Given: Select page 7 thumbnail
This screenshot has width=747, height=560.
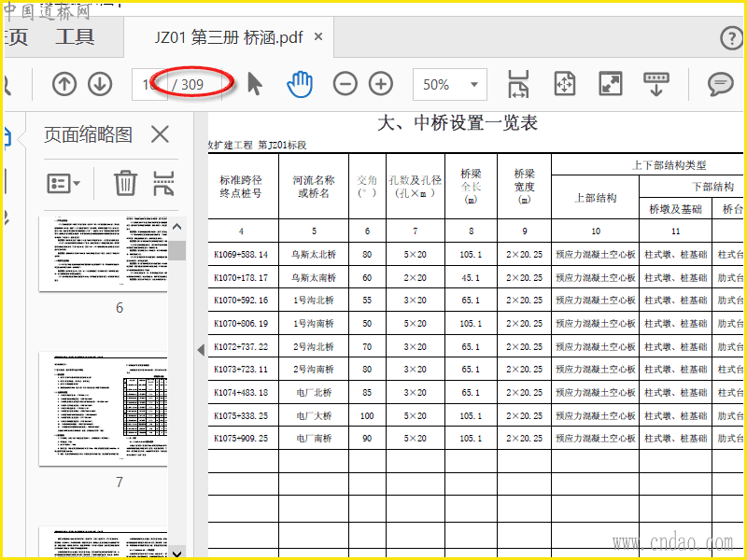Looking at the screenshot, I should (x=104, y=409).
